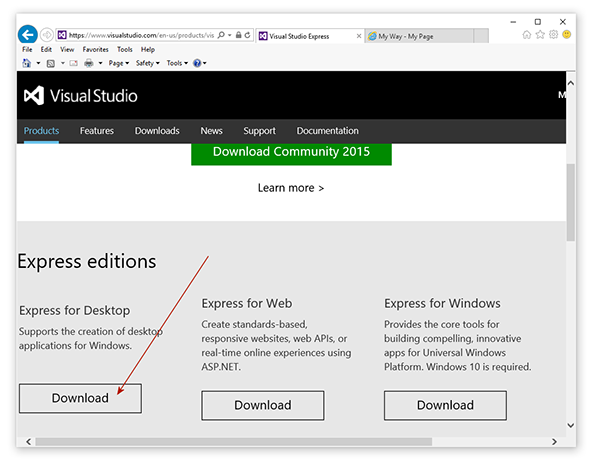Viewport: 595px width, 466px height.
Task: Click the RSS feeds icon in the command bar
Action: coord(50,63)
